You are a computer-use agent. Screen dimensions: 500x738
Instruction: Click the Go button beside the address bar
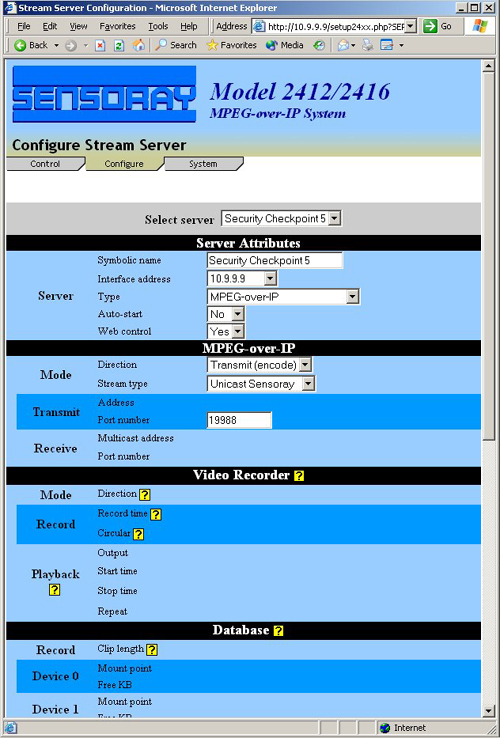pos(437,26)
